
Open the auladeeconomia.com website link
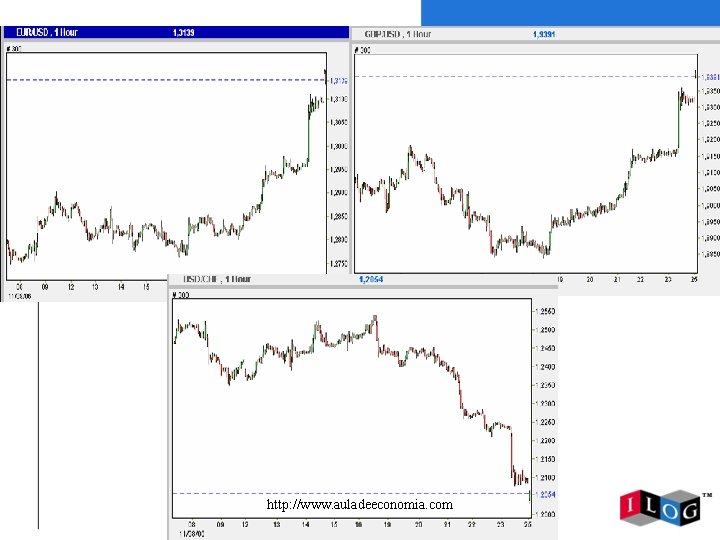tap(360, 505)
